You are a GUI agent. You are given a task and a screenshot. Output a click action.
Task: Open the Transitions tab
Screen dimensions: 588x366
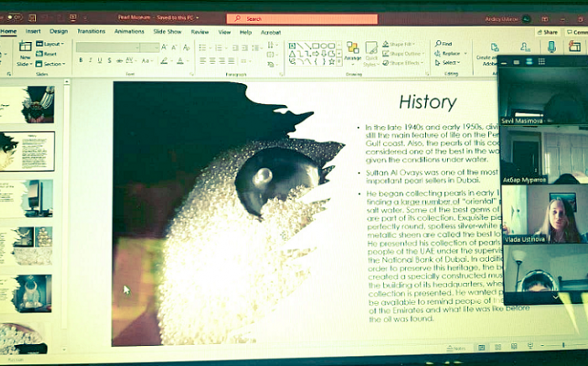tap(92, 32)
